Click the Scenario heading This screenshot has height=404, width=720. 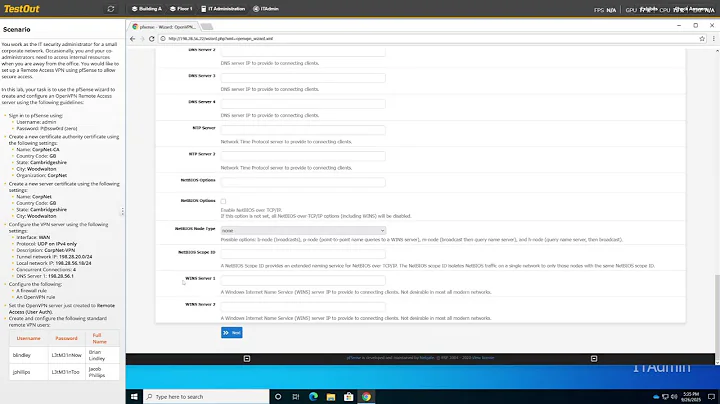point(17,29)
